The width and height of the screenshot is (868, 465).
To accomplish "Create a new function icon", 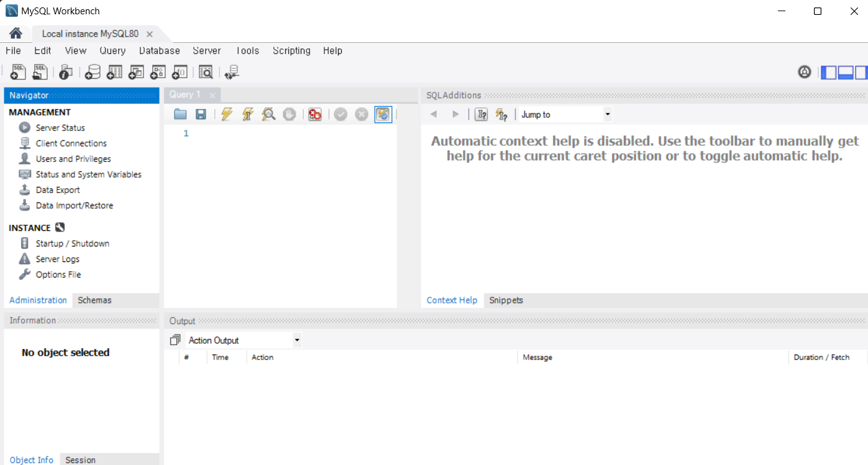I will tap(180, 73).
